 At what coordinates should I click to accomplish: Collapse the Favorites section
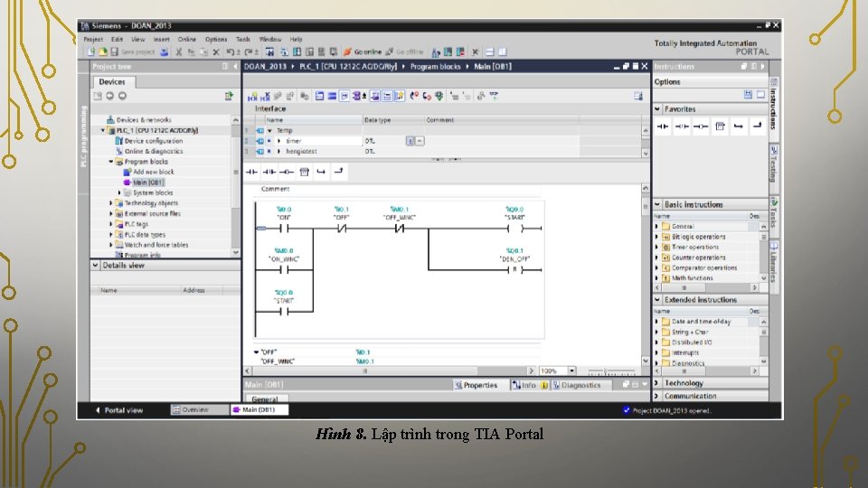click(x=657, y=109)
